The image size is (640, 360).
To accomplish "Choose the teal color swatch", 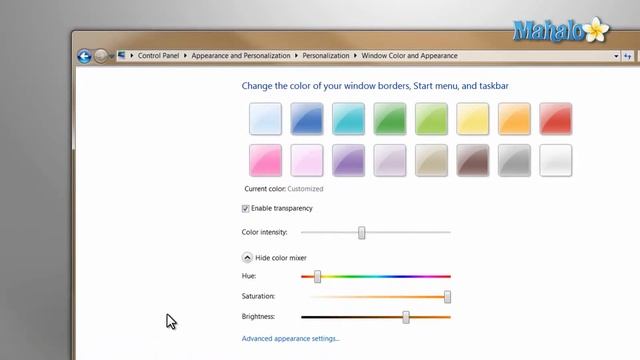I will [x=348, y=119].
